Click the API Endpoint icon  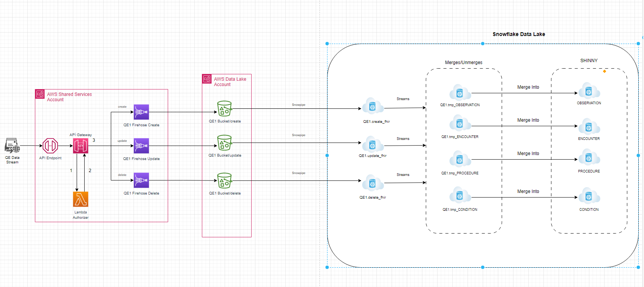(50, 146)
